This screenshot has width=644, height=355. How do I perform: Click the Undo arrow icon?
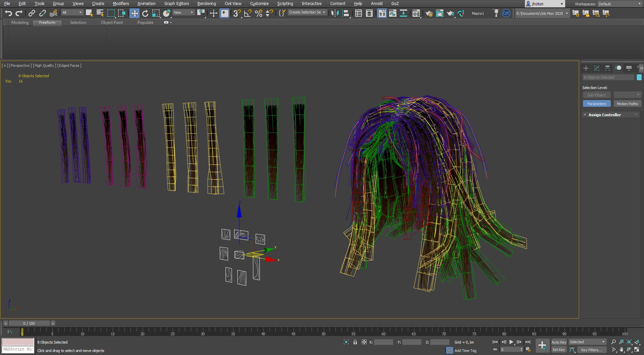pyautogui.click(x=8, y=13)
